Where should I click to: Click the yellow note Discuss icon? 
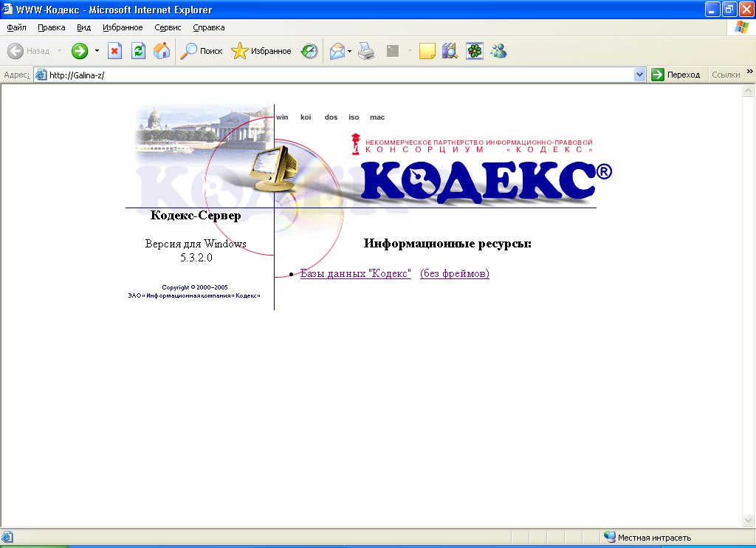[x=427, y=51]
